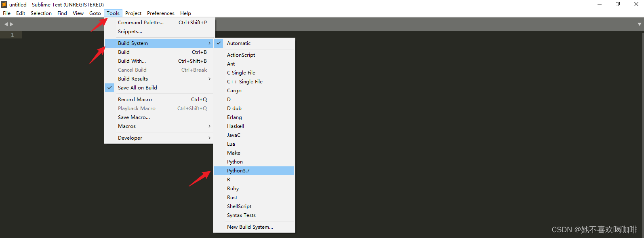Choose Save Macro... entry
The height and width of the screenshot is (238, 644).
(x=160, y=117)
